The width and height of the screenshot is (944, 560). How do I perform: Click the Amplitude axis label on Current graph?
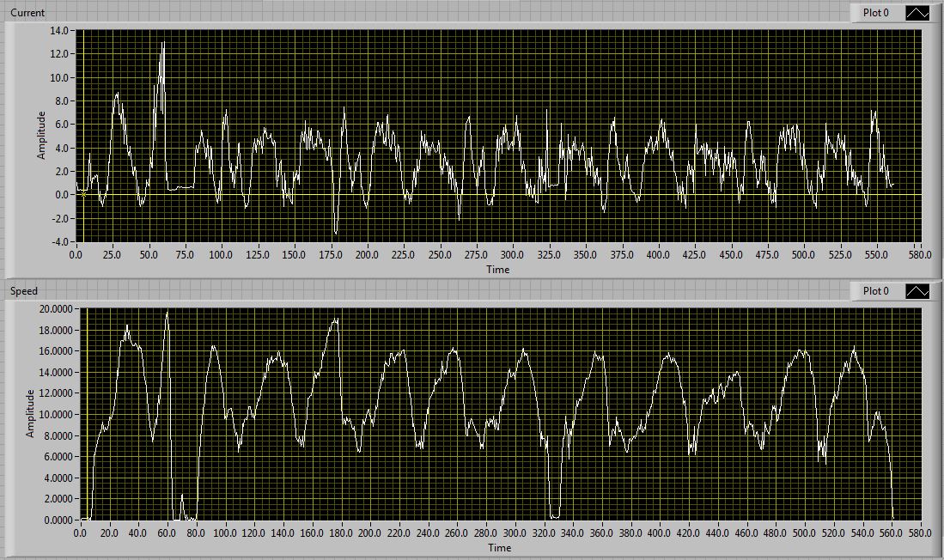[41, 136]
